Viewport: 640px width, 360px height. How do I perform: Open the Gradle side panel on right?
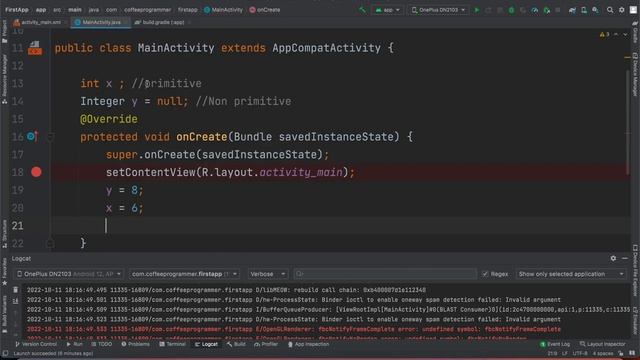pos(635,32)
